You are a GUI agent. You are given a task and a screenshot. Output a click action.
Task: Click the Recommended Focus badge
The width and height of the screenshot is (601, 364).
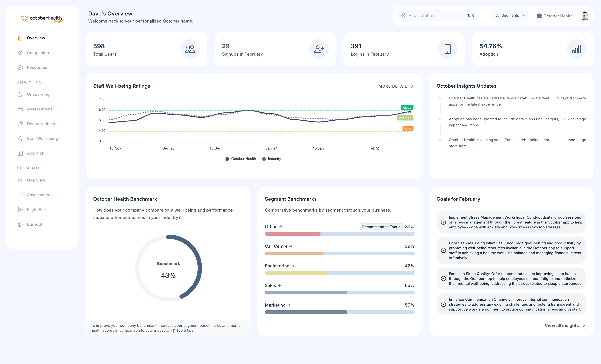tap(381, 227)
